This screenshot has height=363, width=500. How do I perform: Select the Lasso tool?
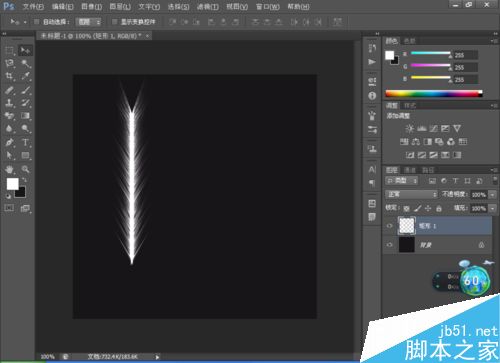(9, 63)
